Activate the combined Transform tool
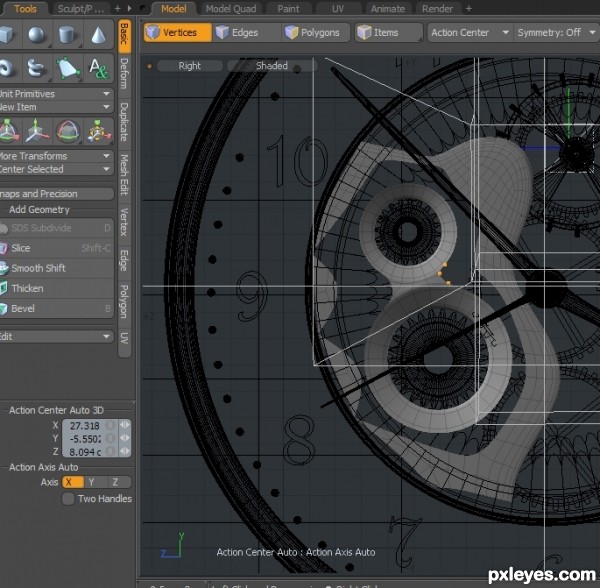 [x=8, y=131]
